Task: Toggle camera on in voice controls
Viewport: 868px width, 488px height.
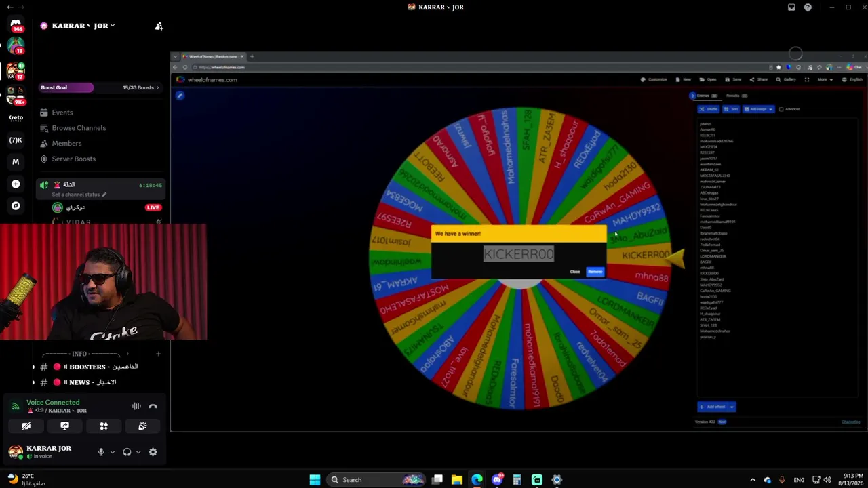Action: coord(26,426)
